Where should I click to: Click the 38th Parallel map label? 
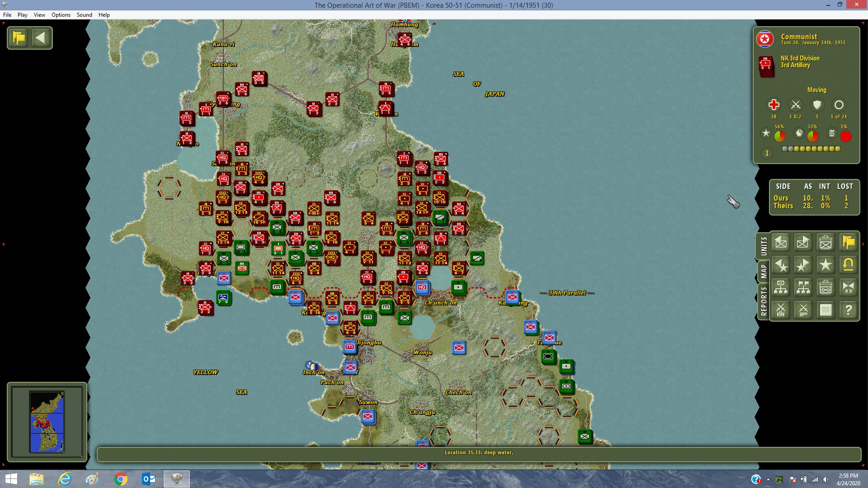(x=567, y=293)
